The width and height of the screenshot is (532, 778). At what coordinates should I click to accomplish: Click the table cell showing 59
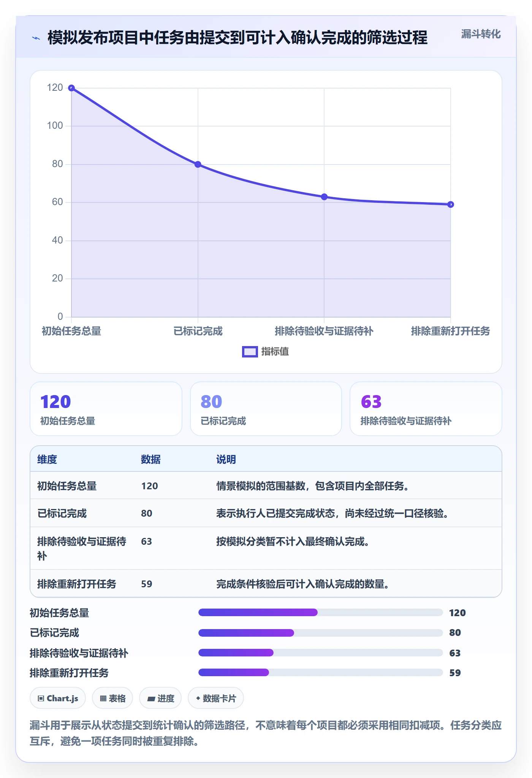pos(147,584)
